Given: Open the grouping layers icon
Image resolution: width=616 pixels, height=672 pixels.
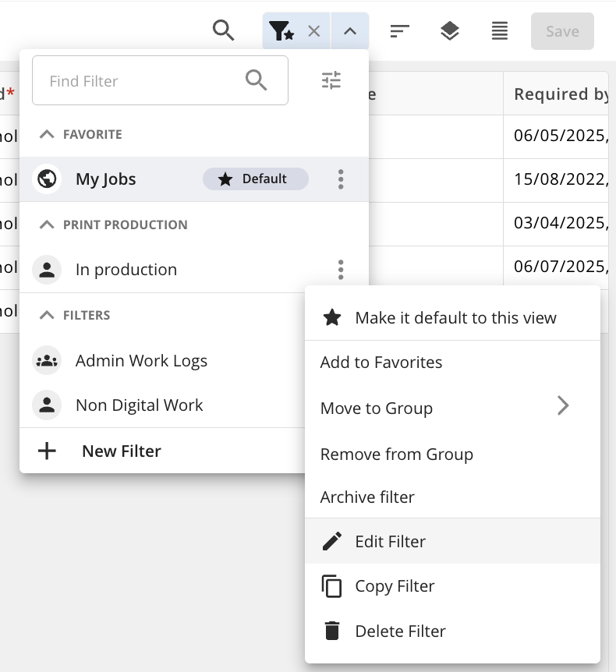Looking at the screenshot, I should (x=450, y=31).
